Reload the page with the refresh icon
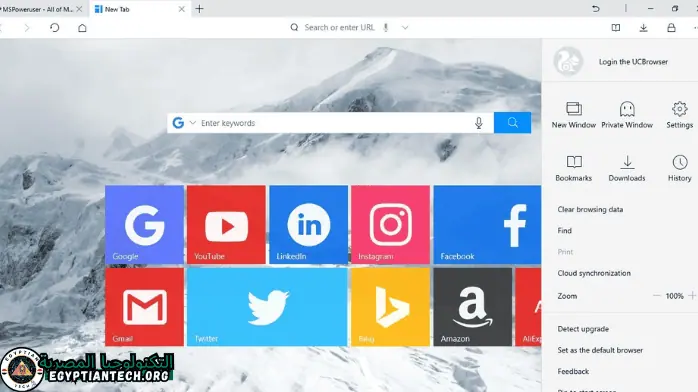Screen dimensions: 698x392 pyautogui.click(x=54, y=28)
